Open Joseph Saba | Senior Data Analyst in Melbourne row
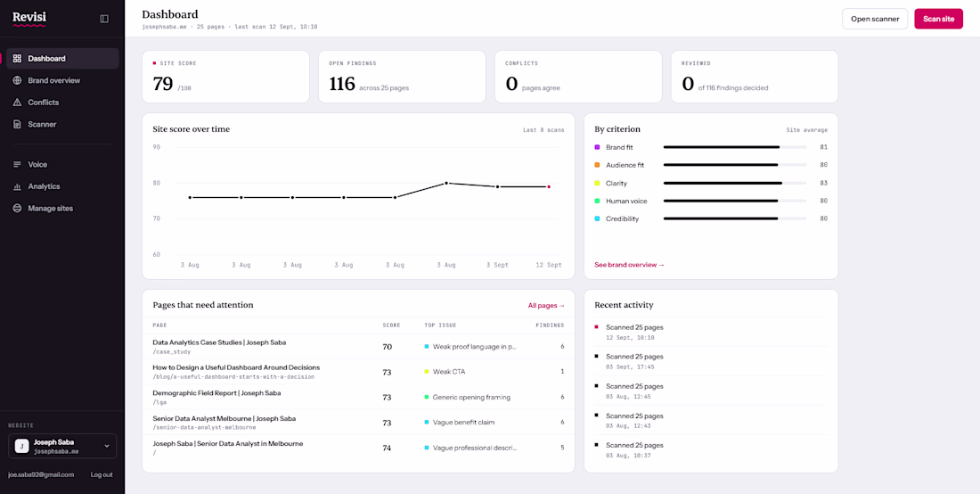This screenshot has height=494, width=980. point(358,448)
